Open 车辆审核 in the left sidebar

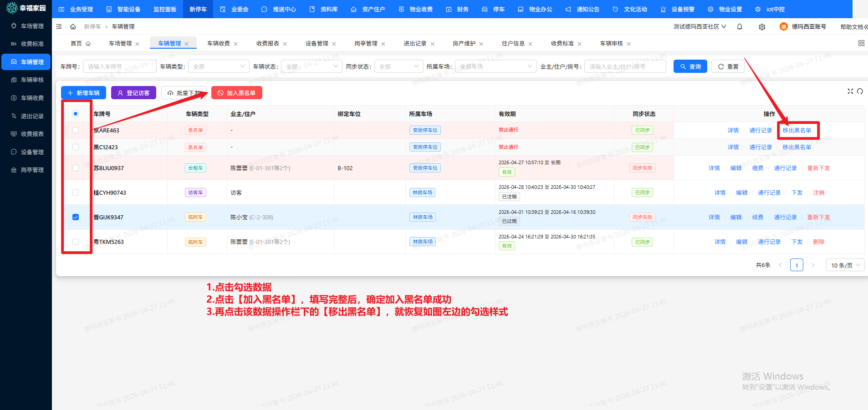click(x=32, y=80)
